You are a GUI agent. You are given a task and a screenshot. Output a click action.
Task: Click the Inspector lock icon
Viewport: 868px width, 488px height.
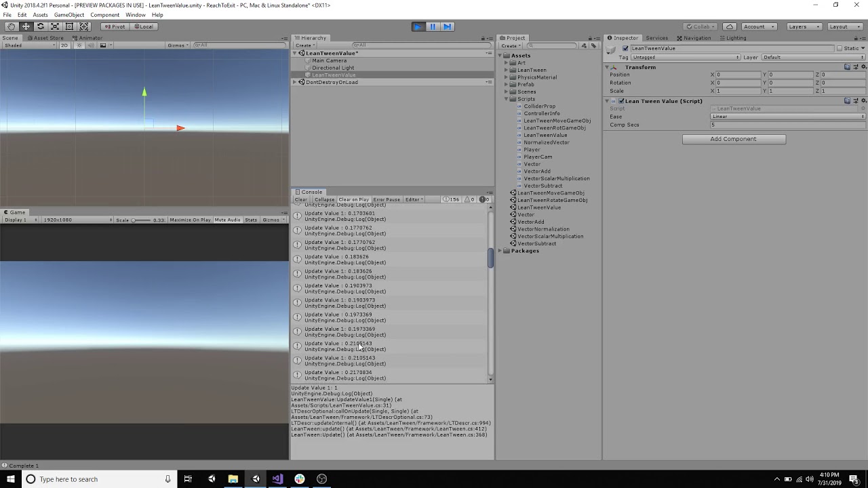pos(857,38)
